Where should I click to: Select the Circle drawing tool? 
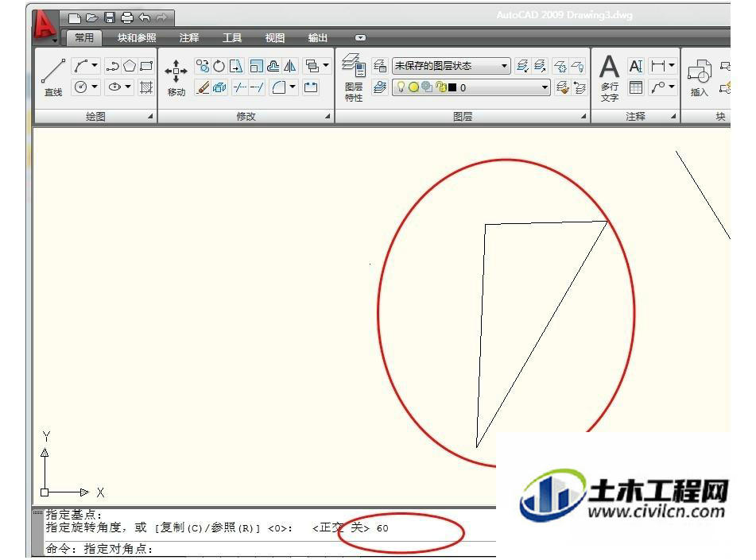point(81,87)
